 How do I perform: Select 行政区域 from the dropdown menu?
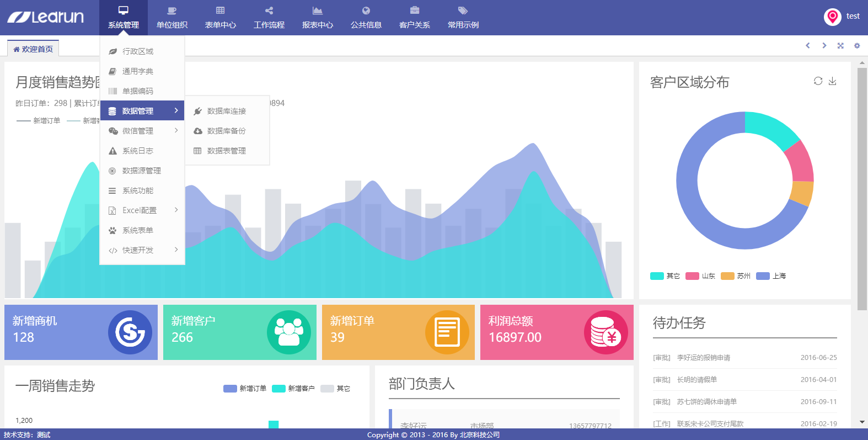pos(142,51)
